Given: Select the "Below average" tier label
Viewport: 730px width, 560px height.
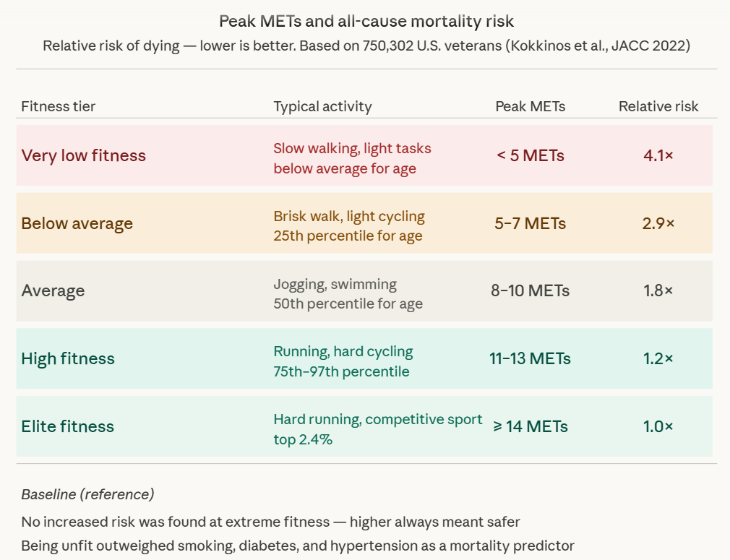Looking at the screenshot, I should pyautogui.click(x=77, y=223).
